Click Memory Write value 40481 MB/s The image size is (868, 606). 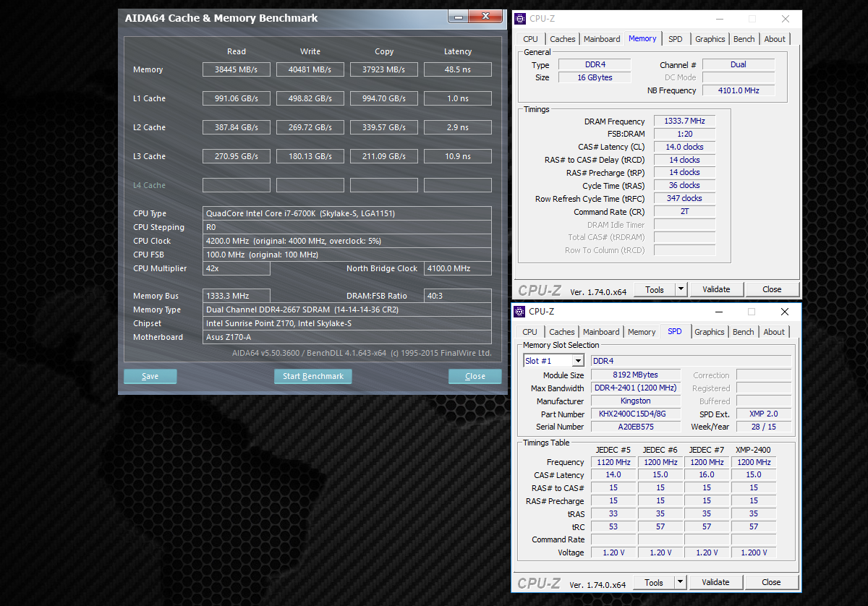310,69
